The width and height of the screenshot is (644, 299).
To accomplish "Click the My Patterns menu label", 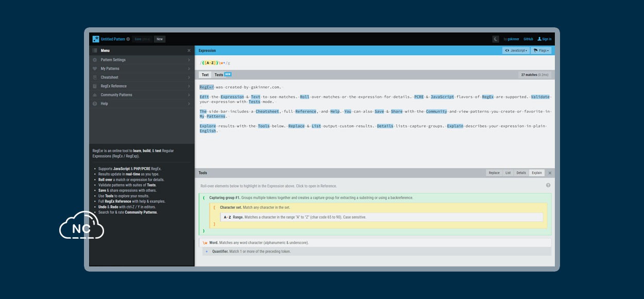I will pos(110,69).
